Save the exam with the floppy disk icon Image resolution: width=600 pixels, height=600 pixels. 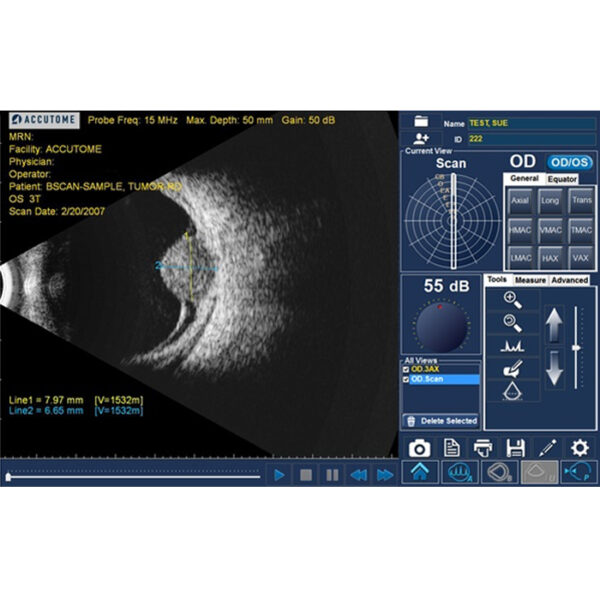tap(515, 447)
